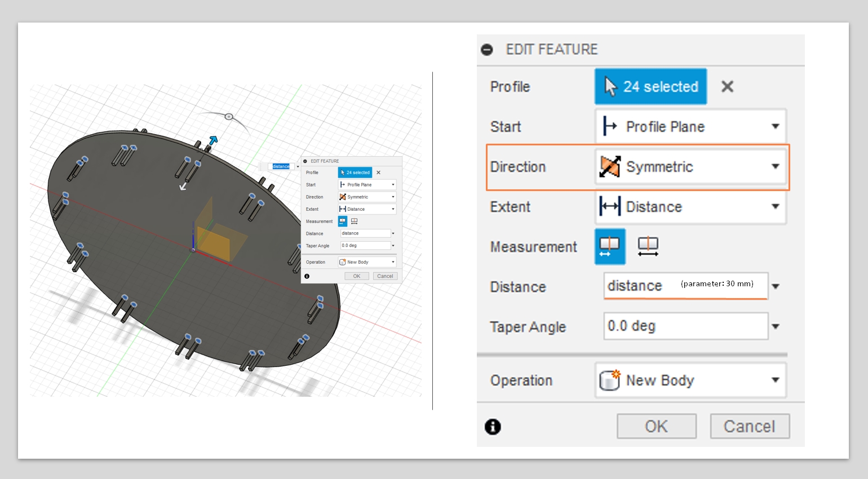Open the Operation 'New Body' dropdown in enlarged panel
Screen dimensions: 868x479
(x=690, y=380)
